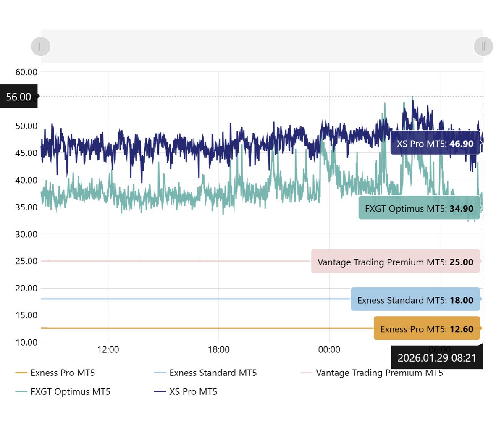The width and height of the screenshot is (504, 425).
Task: Click the XS Pro MT5: 46.90 tooltip
Action: click(x=435, y=143)
